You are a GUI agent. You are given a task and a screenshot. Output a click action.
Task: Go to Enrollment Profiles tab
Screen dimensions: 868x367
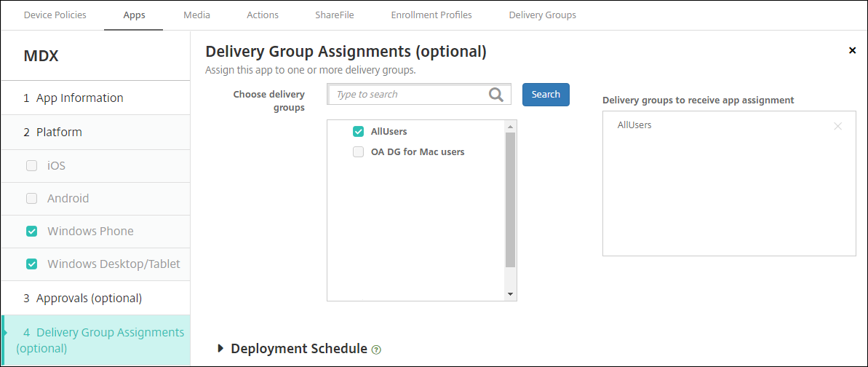431,15
